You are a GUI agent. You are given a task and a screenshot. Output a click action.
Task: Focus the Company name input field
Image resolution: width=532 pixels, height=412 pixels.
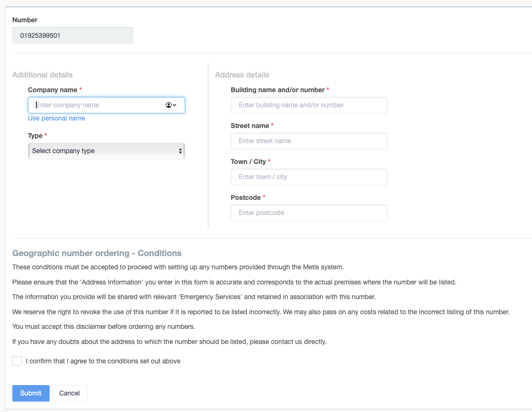click(106, 105)
